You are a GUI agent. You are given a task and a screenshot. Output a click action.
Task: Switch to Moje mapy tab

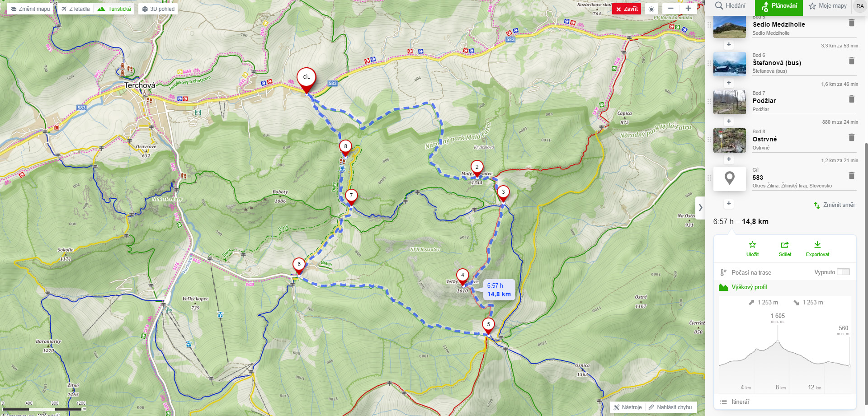coord(828,6)
